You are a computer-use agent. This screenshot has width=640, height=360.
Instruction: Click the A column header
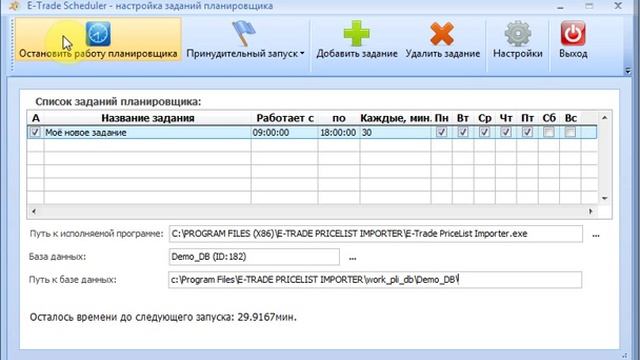(x=36, y=118)
